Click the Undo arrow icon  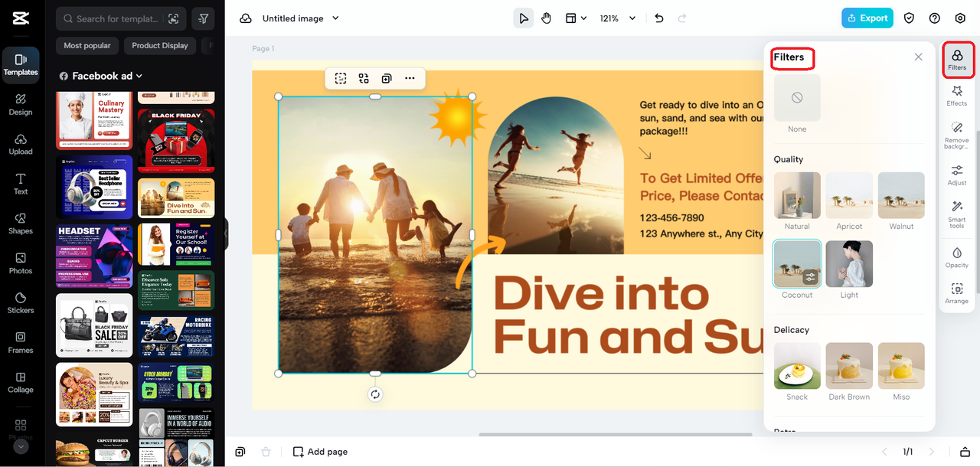coord(659,18)
